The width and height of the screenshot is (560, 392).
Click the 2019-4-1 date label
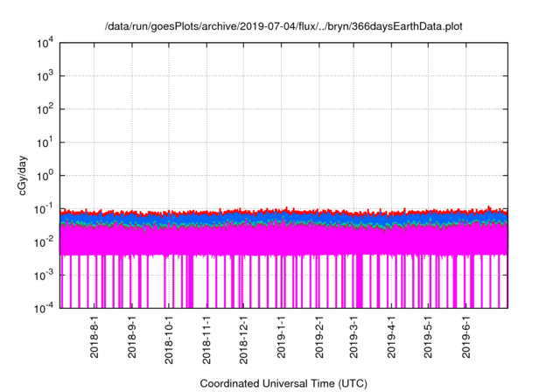coord(391,337)
